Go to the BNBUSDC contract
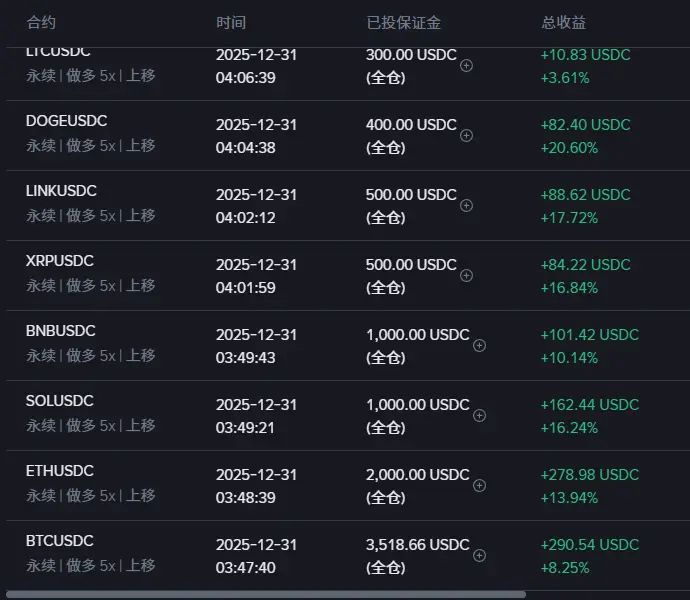690x600 pixels. (61, 331)
